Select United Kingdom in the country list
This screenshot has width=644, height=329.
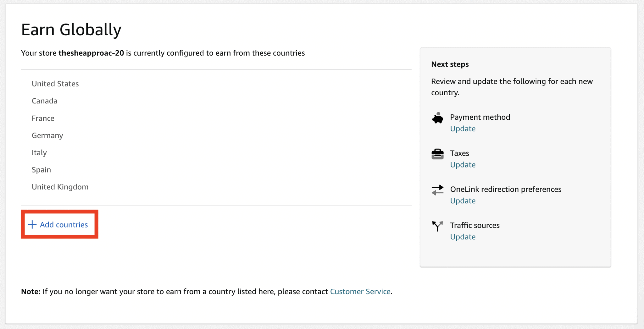60,186
